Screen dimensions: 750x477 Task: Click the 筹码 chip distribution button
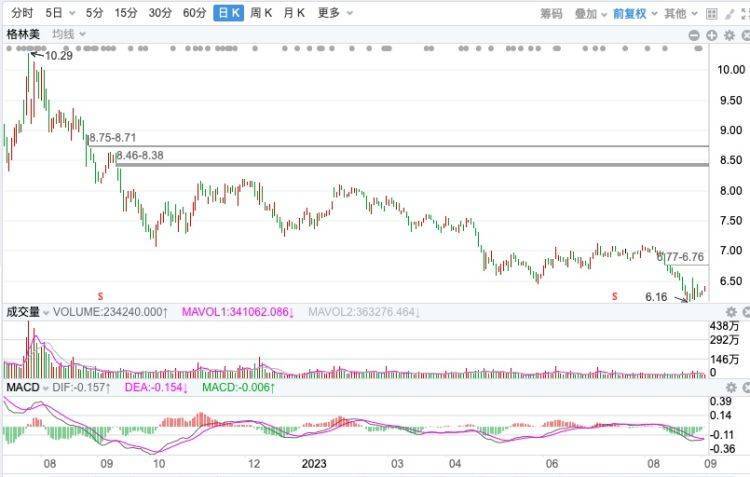551,13
